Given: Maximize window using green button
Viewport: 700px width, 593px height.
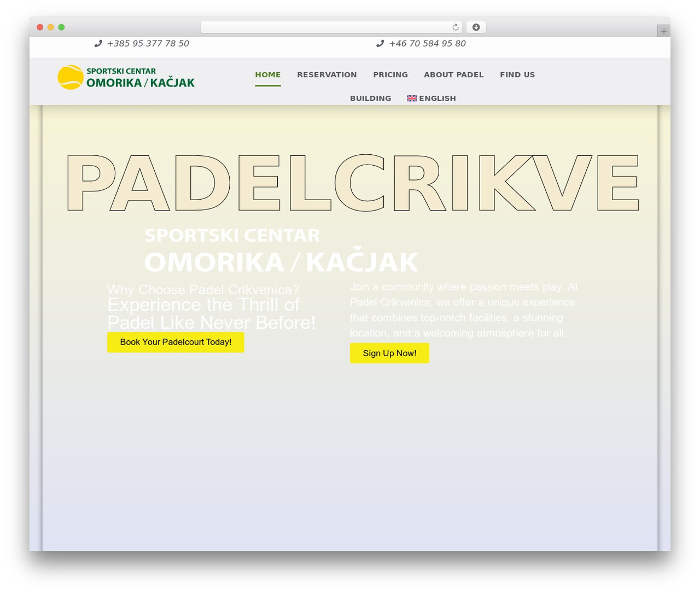Looking at the screenshot, I should tap(61, 27).
